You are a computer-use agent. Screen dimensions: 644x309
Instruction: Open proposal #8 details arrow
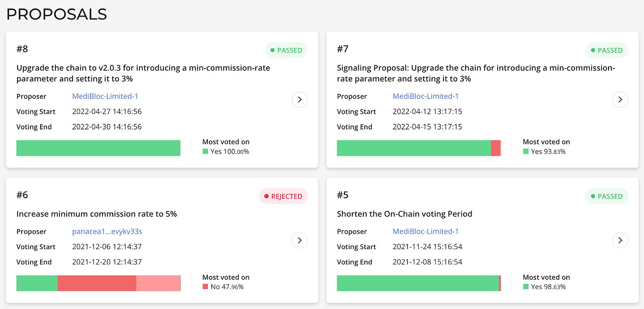299,99
